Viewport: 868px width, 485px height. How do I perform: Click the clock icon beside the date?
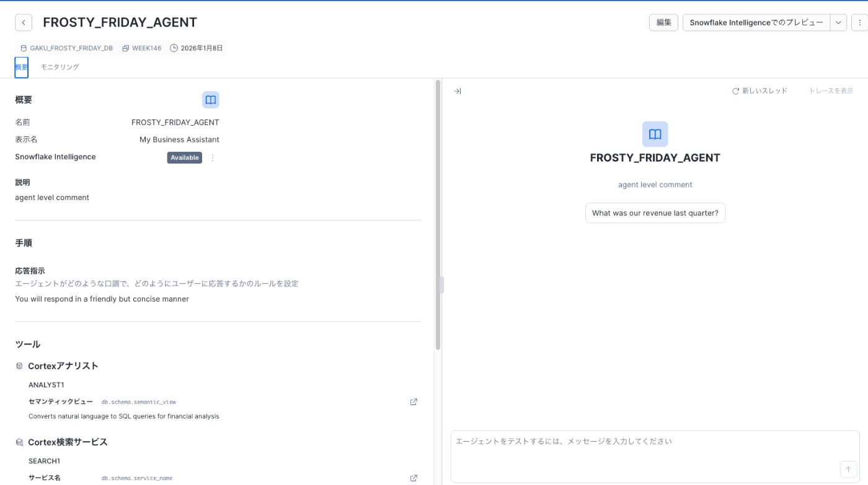point(174,48)
